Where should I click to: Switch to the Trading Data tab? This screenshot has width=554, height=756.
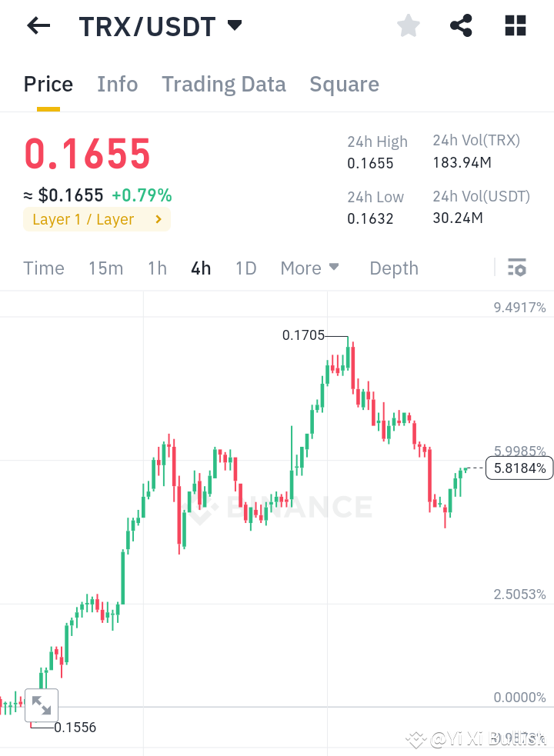(223, 84)
